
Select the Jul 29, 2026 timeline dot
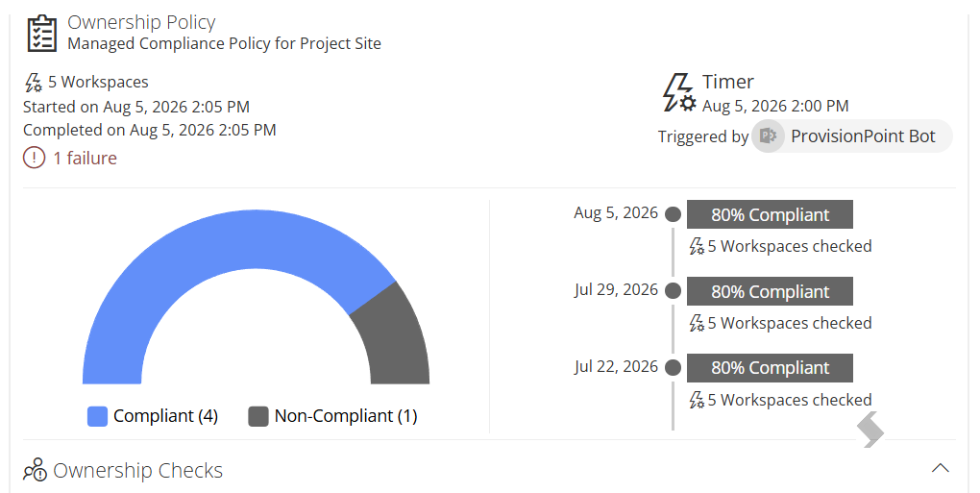(674, 291)
